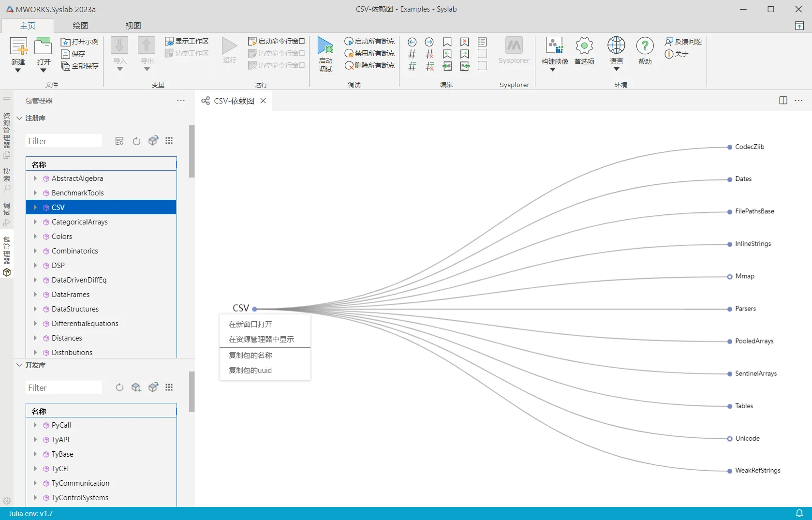Collapse the 开发库 section
This screenshot has width=812, height=520.
click(19, 365)
